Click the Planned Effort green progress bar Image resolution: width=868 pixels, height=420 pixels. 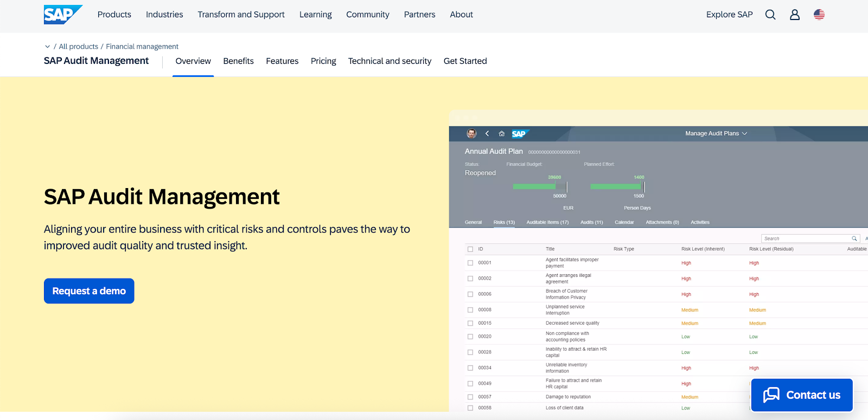point(615,186)
